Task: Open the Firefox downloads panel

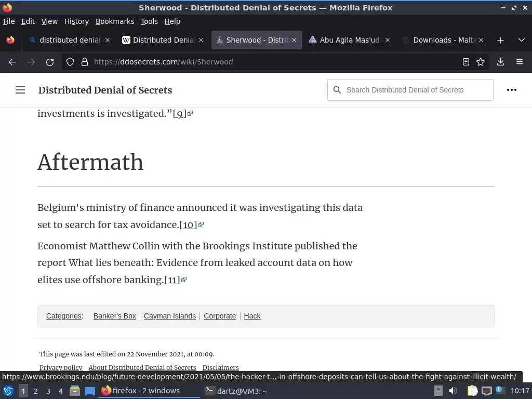Action: point(500,62)
